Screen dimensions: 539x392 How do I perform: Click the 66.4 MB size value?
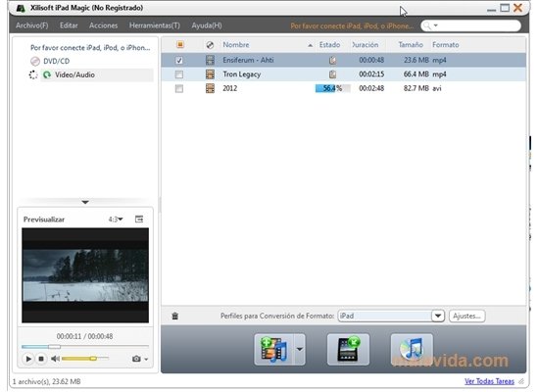[416, 74]
